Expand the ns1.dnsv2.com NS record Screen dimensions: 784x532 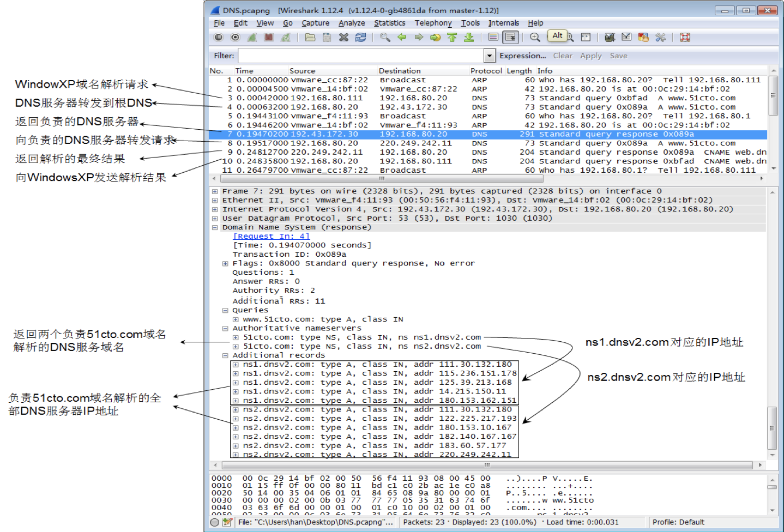click(236, 337)
